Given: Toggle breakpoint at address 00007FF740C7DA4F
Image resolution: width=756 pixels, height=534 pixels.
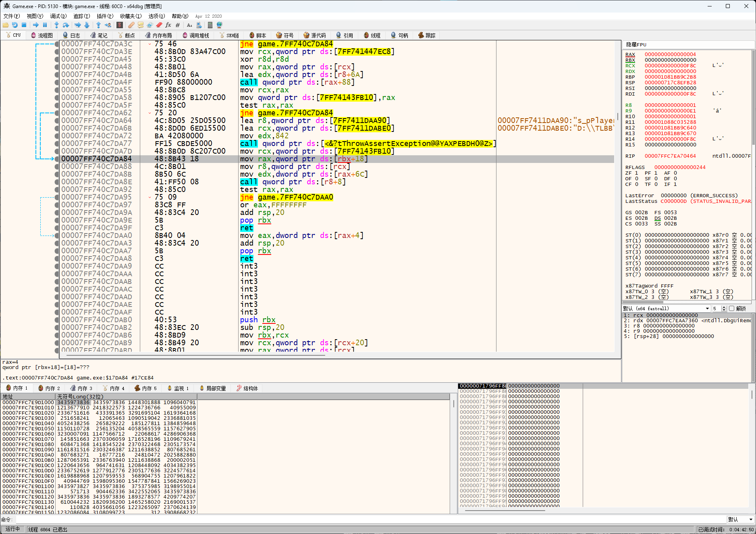Looking at the screenshot, I should [57, 82].
